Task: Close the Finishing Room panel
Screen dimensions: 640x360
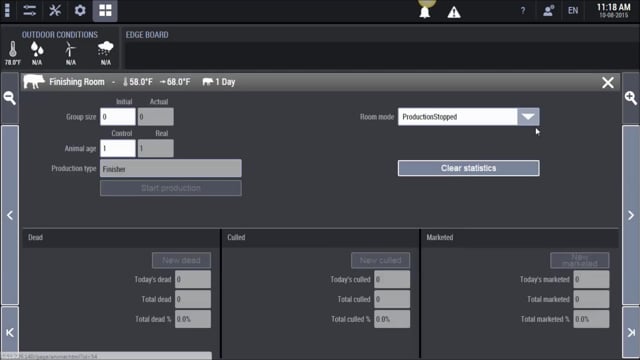Action: point(608,82)
